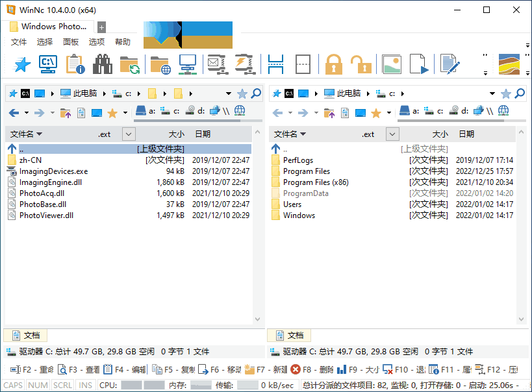Toggle the CAPS indicator in status bar
Image resolution: width=532 pixels, height=392 pixels.
click(x=13, y=386)
